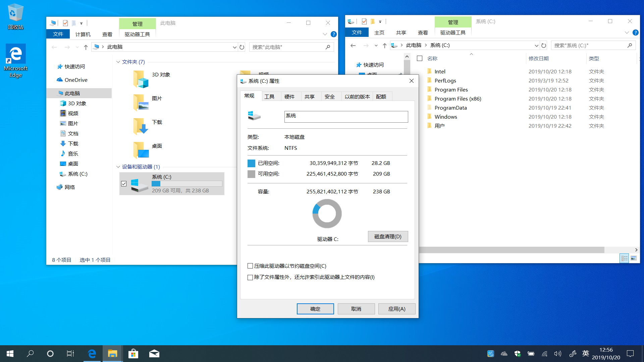Open help in the 此电脑 window ribbon
644x362 pixels.
pos(333,34)
